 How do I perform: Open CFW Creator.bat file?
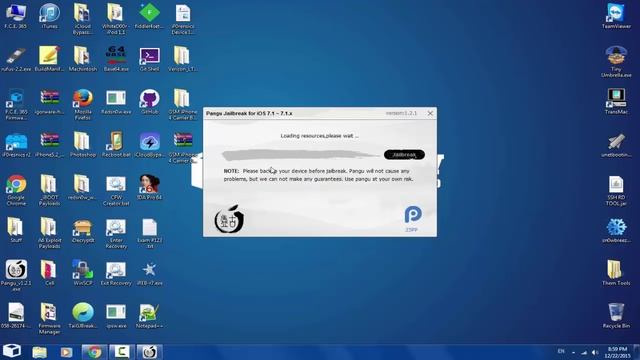click(x=116, y=190)
